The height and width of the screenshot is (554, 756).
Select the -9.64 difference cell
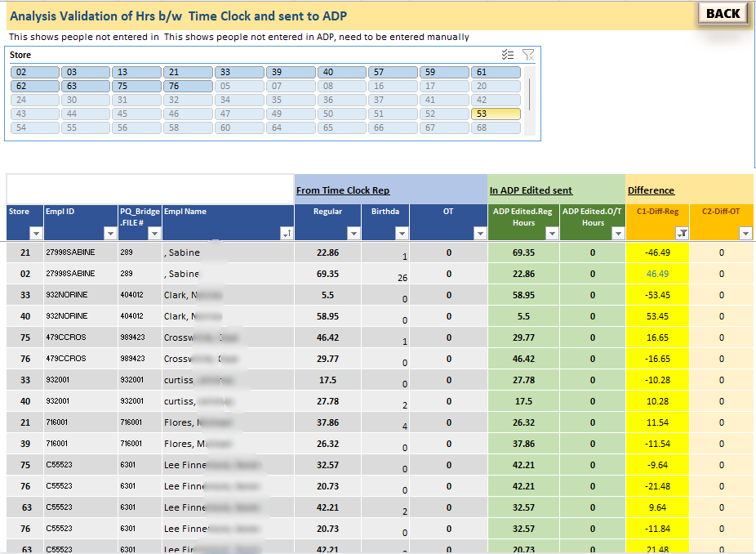(658, 465)
